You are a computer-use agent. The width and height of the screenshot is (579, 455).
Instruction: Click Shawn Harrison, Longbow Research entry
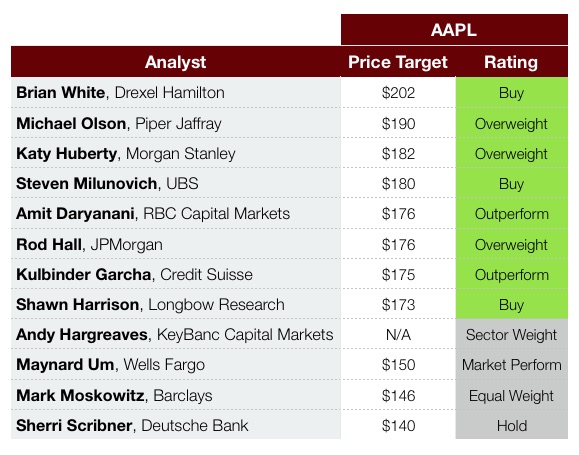(176, 304)
